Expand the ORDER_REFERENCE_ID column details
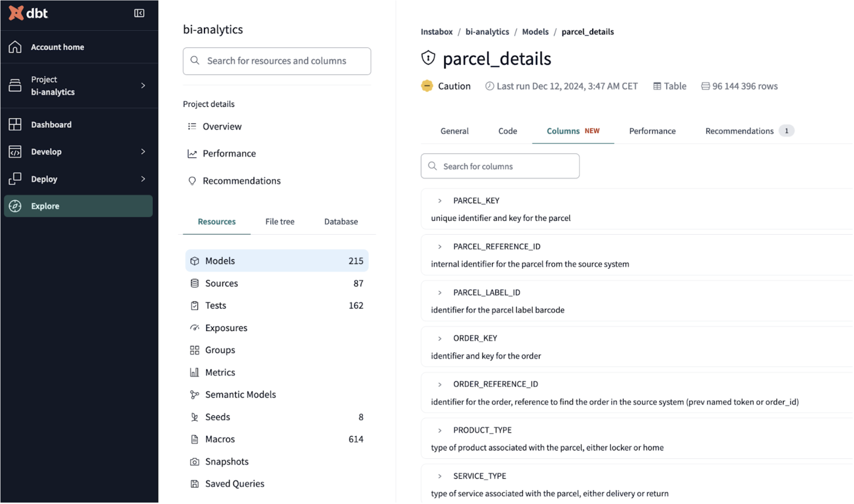Image resolution: width=854 pixels, height=504 pixels. pos(440,384)
